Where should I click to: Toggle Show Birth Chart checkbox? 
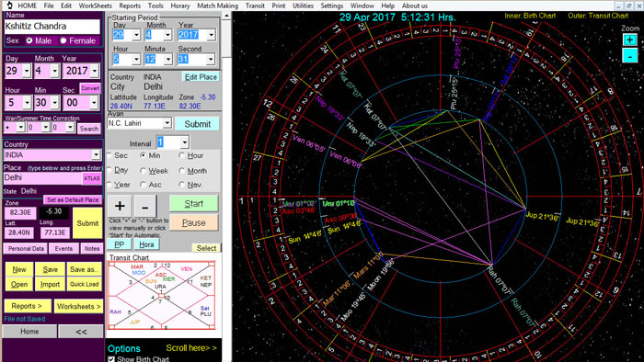pyautogui.click(x=111, y=359)
